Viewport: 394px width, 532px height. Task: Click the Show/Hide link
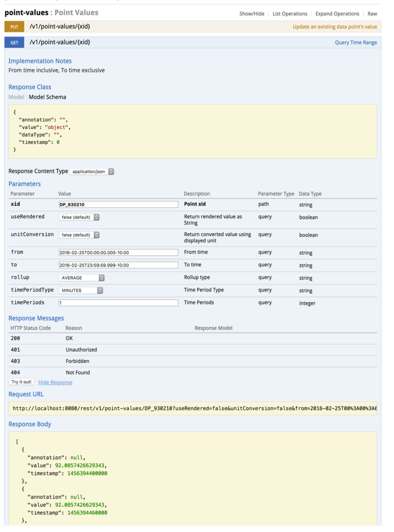[252, 14]
